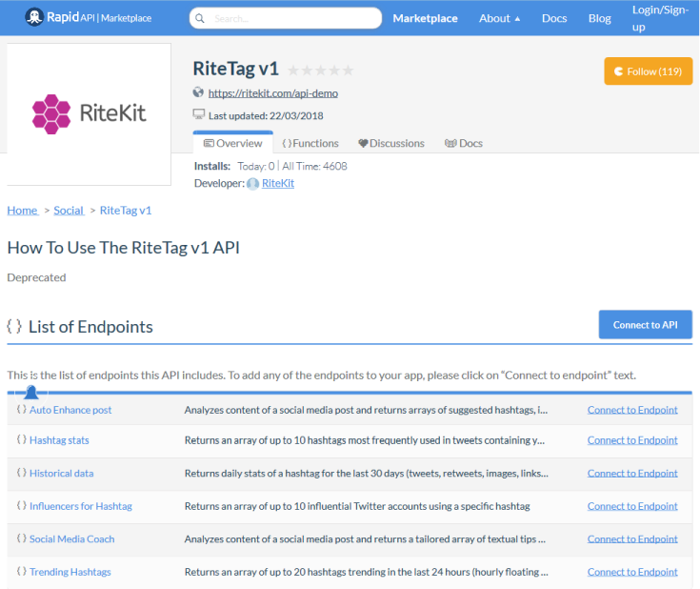The height and width of the screenshot is (589, 700).
Task: Open the RiteKit developer profile link
Action: point(278,183)
